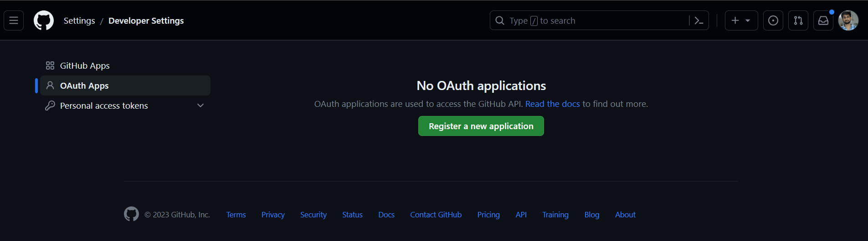
Task: Open the Issues icon in header
Action: point(773,20)
